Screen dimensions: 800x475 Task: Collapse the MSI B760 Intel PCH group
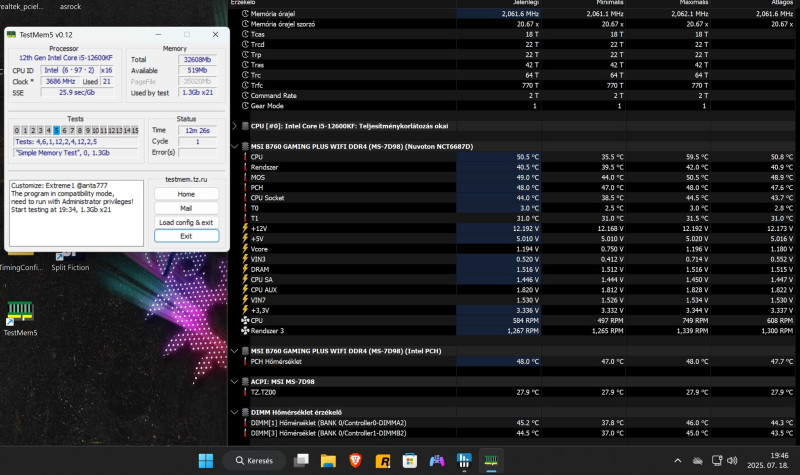pos(235,351)
